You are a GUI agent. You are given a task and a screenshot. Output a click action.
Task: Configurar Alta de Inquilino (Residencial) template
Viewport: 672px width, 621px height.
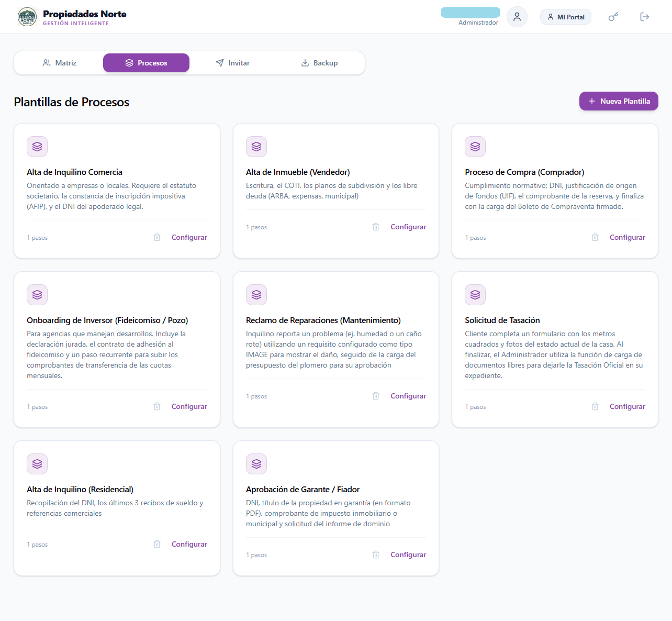189,544
